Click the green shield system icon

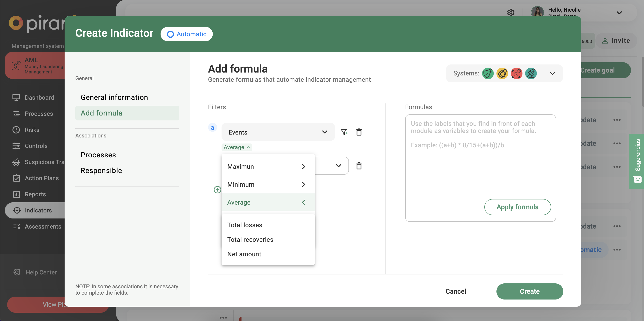[x=487, y=73]
